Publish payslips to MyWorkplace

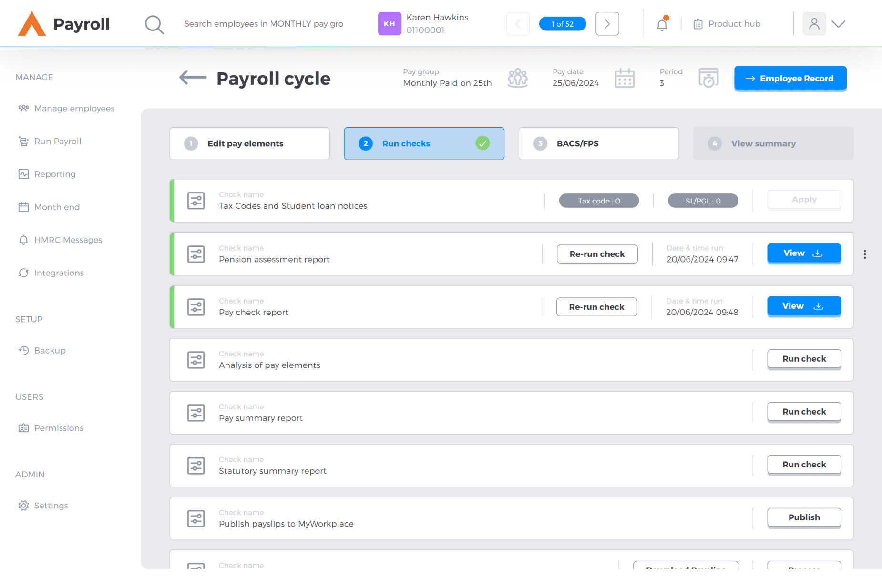point(804,517)
